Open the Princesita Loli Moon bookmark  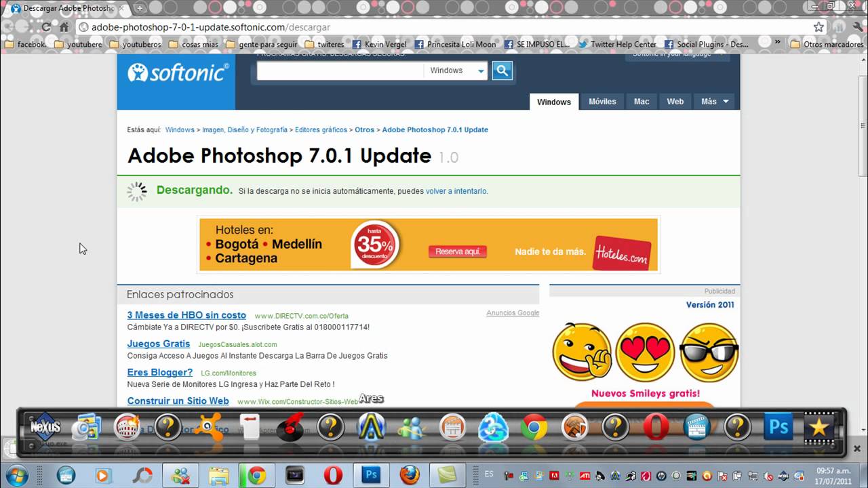tap(455, 45)
